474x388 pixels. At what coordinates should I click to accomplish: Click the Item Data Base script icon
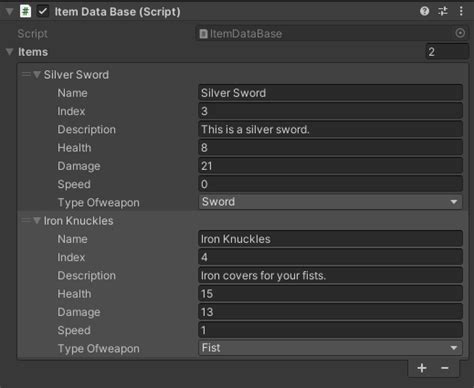(x=25, y=11)
